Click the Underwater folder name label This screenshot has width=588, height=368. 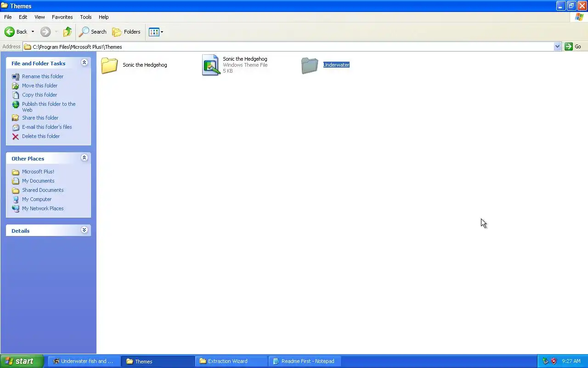[336, 65]
